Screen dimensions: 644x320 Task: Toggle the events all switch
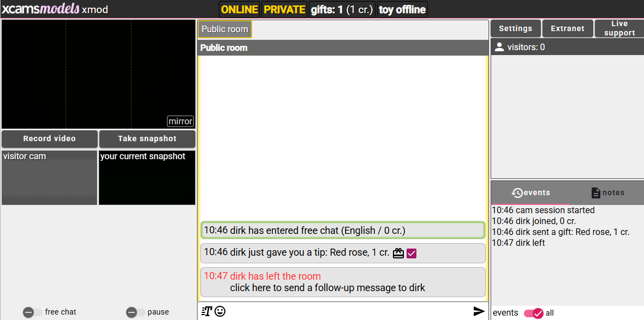[x=534, y=313]
